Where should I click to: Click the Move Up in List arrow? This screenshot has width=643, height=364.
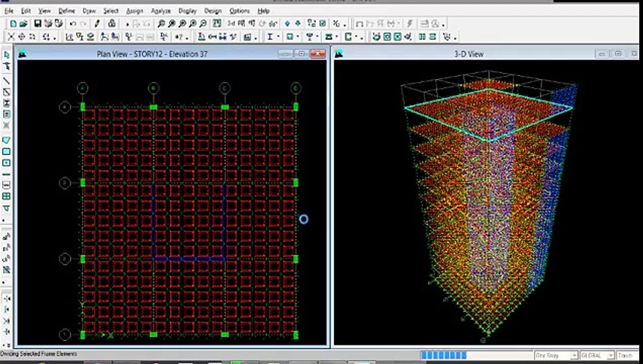pos(287,24)
